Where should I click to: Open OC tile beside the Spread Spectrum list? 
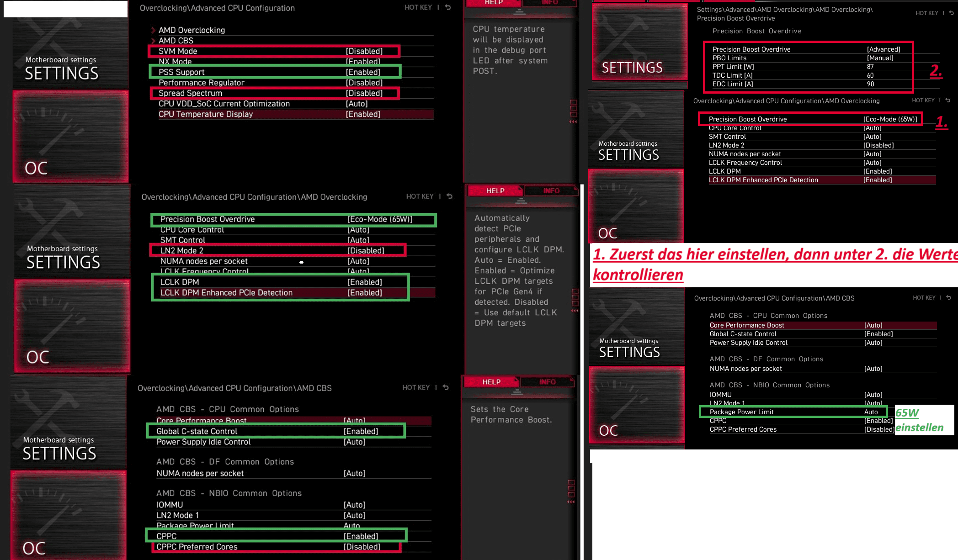[x=70, y=136]
